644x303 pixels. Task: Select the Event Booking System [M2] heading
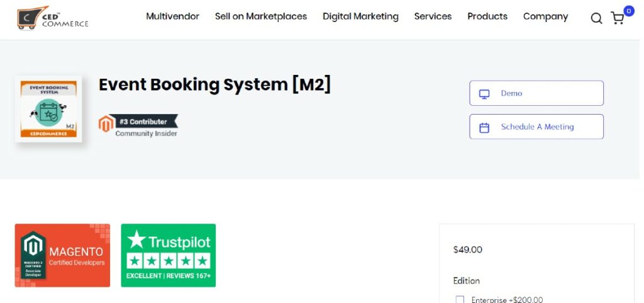[x=214, y=84]
